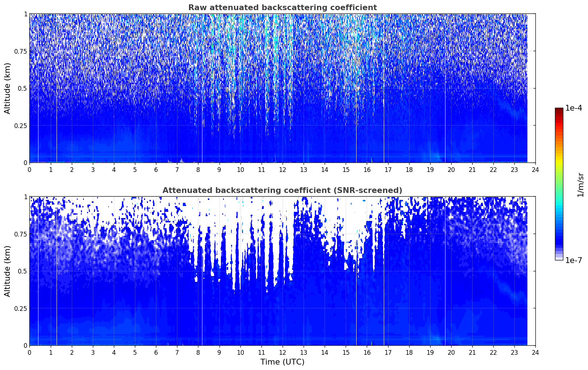Click the 1/m/sr colorbar unit label
588x370 pixels.
pyautogui.click(x=580, y=185)
